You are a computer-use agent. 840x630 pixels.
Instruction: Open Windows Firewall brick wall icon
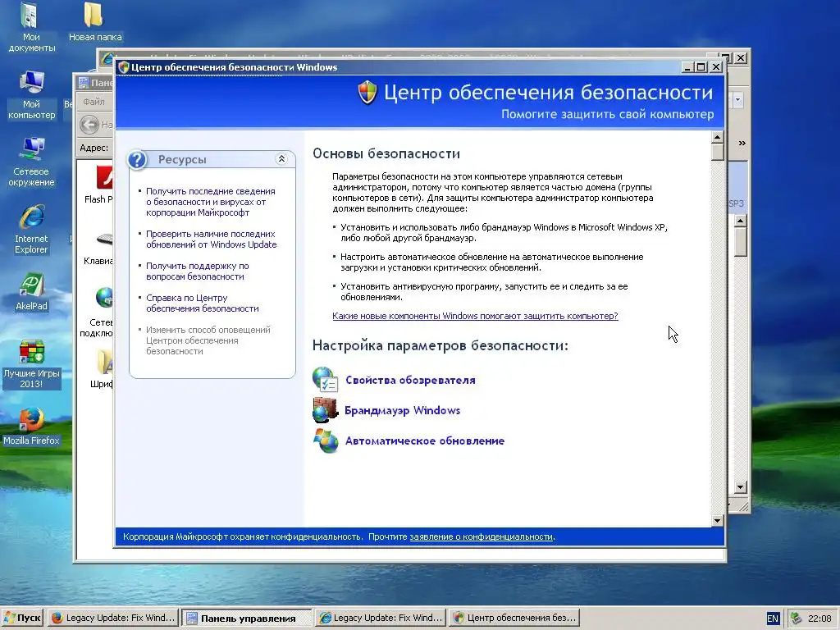click(x=325, y=410)
